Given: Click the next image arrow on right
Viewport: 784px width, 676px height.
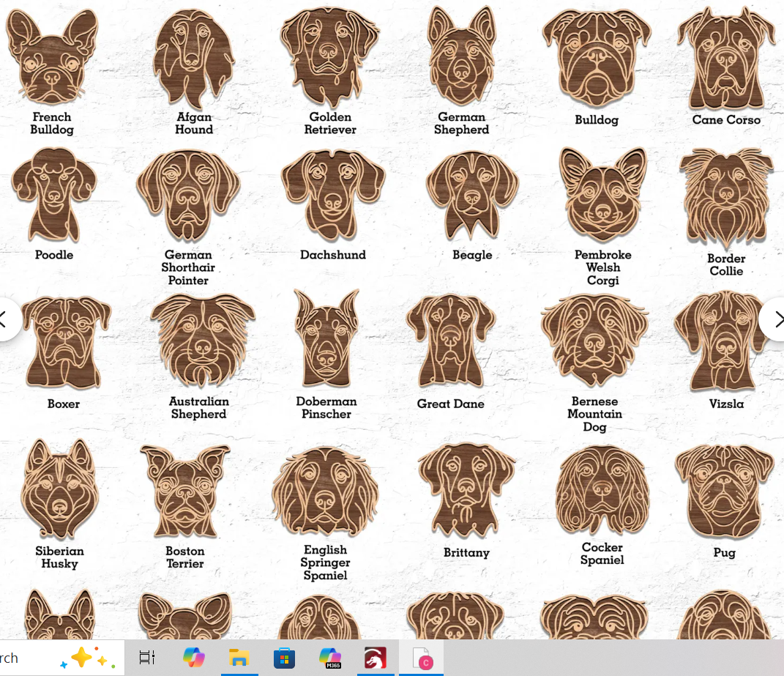Looking at the screenshot, I should tap(775, 319).
